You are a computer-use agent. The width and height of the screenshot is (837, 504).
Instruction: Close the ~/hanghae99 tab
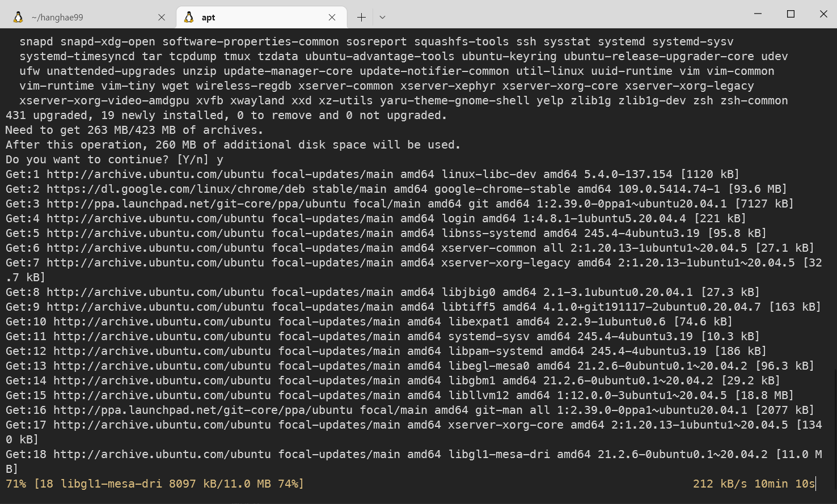(x=162, y=17)
